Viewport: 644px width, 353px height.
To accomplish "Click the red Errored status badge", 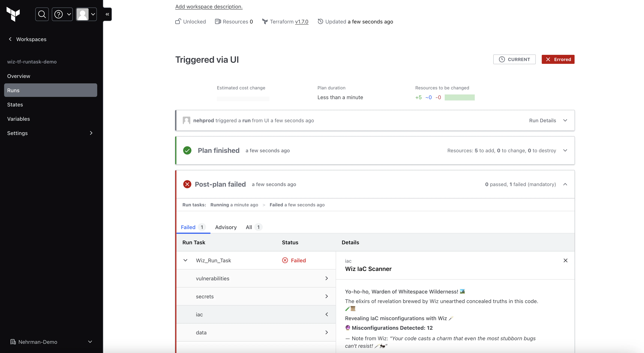I will (558, 59).
